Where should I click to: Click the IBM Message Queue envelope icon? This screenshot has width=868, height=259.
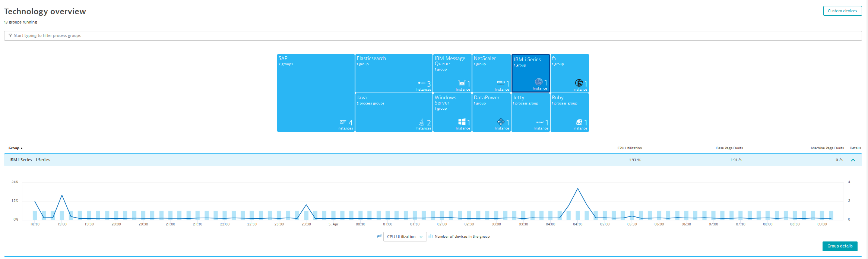pyautogui.click(x=462, y=83)
